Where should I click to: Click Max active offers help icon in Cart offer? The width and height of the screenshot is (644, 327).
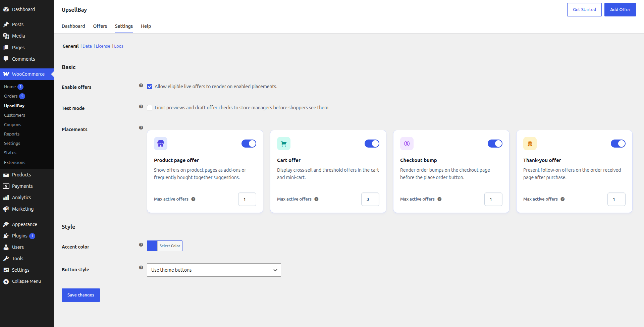[316, 199]
